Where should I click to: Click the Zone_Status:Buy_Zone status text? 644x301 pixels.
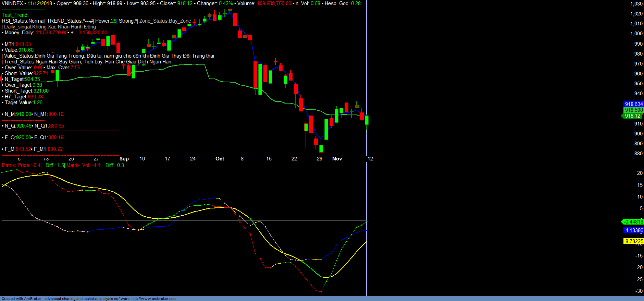[x=165, y=21]
